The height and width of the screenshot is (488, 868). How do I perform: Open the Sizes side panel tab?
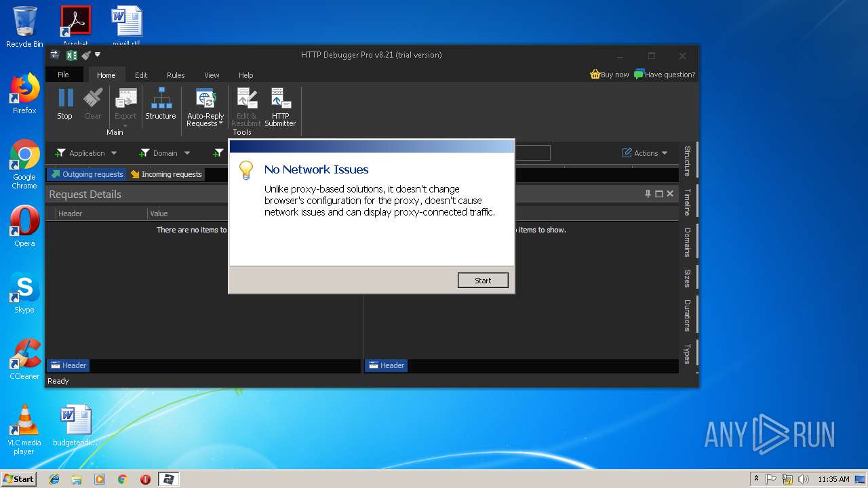coord(688,278)
